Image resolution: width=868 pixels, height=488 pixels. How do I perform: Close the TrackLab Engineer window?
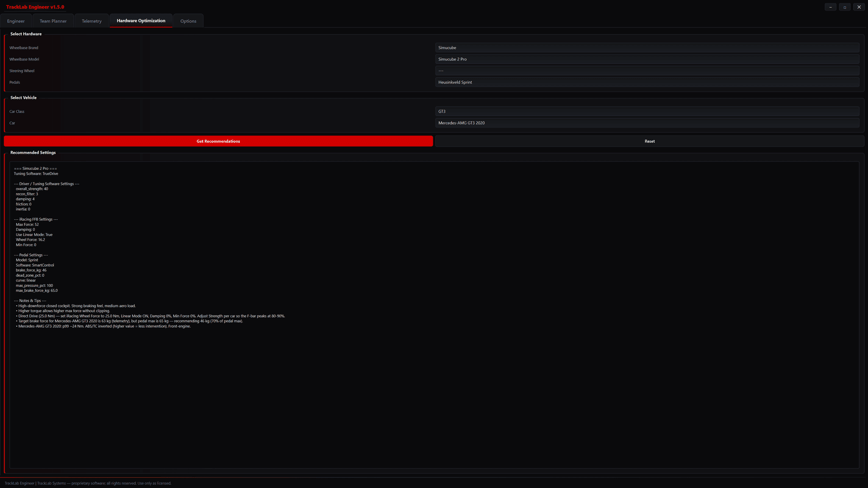click(859, 7)
